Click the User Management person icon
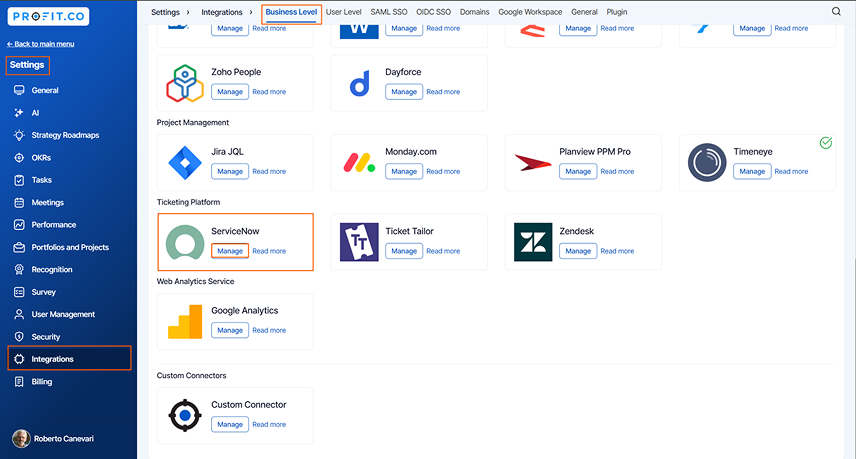 tap(19, 314)
